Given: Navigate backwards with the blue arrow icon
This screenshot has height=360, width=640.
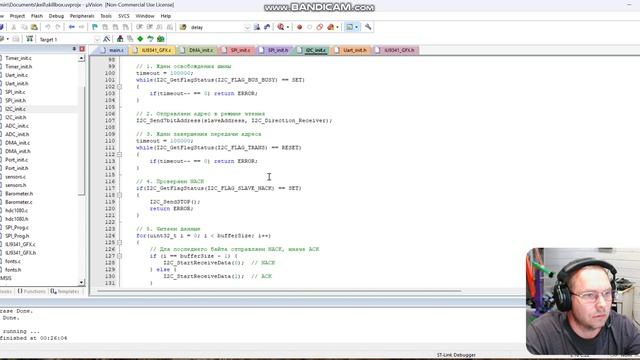Looking at the screenshot, I should click(72, 27).
